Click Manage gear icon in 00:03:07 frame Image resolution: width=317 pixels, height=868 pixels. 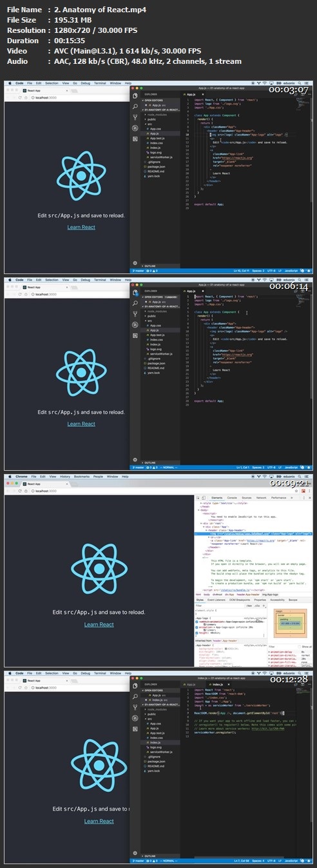[x=135, y=262]
